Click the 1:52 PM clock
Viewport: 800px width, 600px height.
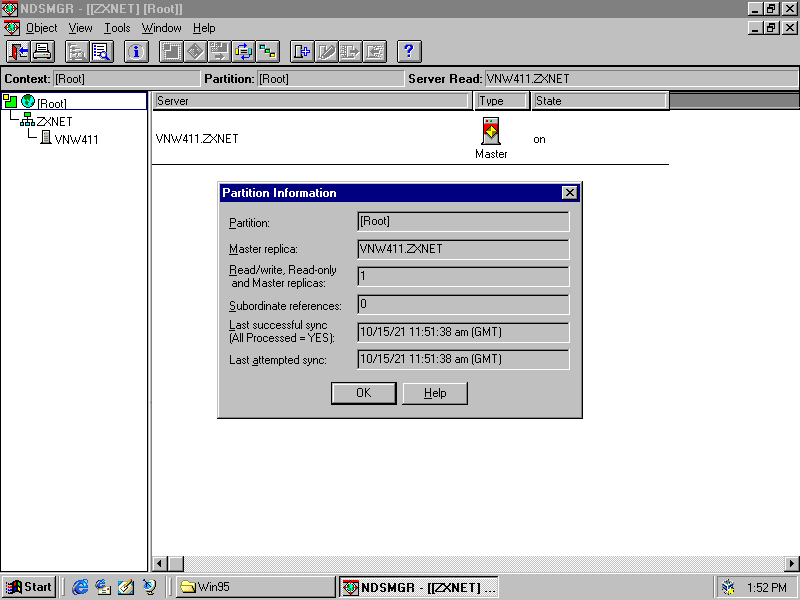pos(767,588)
